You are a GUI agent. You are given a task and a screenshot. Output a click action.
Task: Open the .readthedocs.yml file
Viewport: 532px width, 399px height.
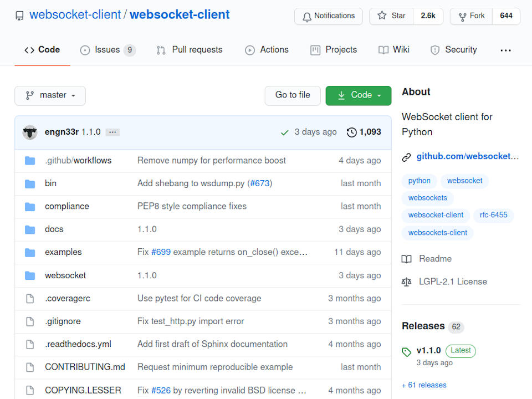tap(78, 344)
